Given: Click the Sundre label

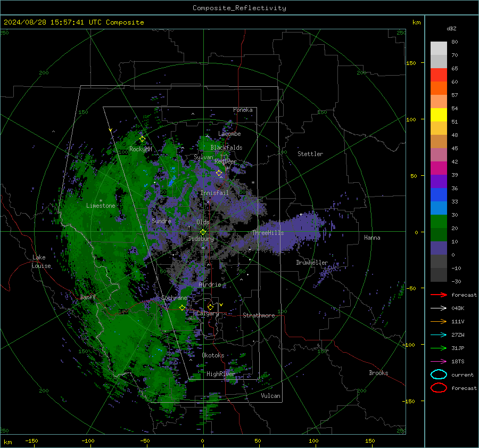Looking at the screenshot, I should 161,221.
